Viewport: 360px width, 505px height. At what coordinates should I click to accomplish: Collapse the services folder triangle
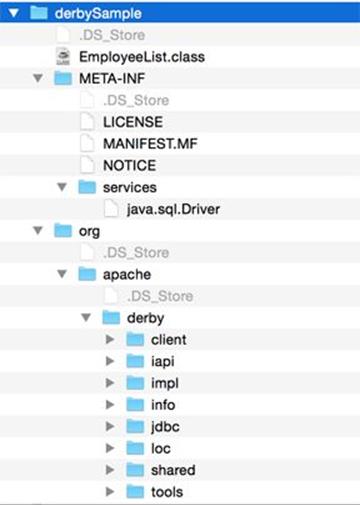coord(62,187)
